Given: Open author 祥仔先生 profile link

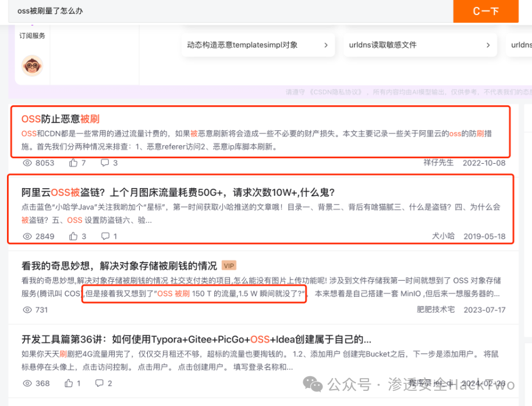Looking at the screenshot, I should [438, 163].
